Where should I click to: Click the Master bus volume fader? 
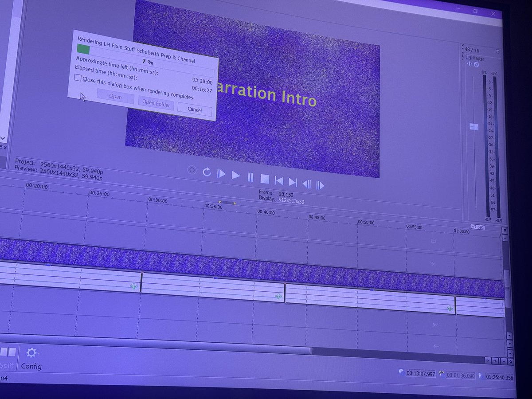point(473,127)
